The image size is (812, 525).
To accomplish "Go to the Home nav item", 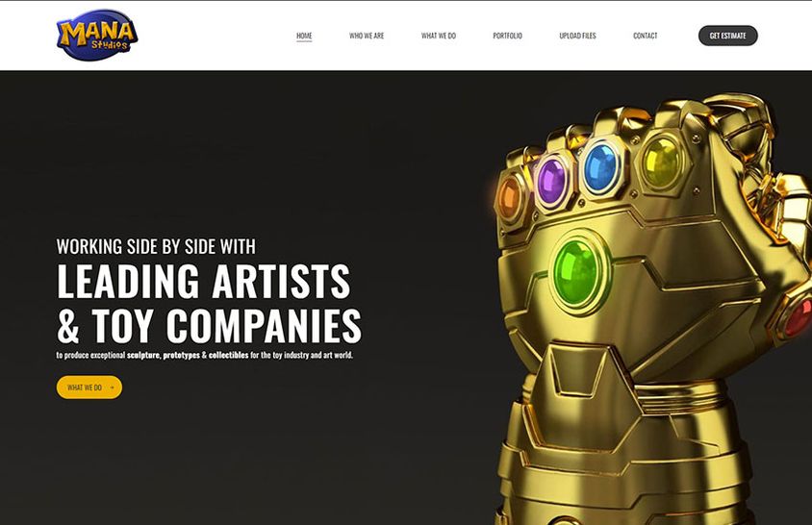I will click(304, 36).
